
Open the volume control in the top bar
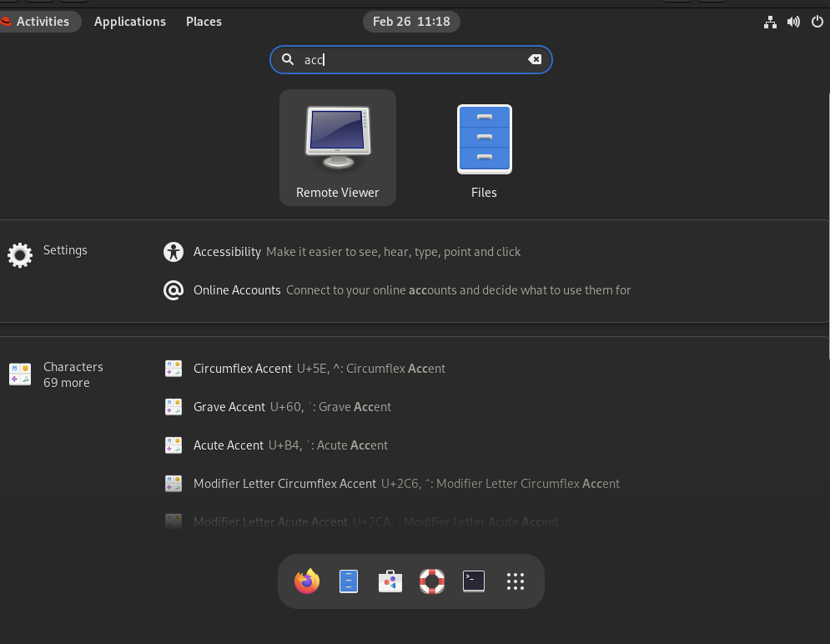point(792,22)
